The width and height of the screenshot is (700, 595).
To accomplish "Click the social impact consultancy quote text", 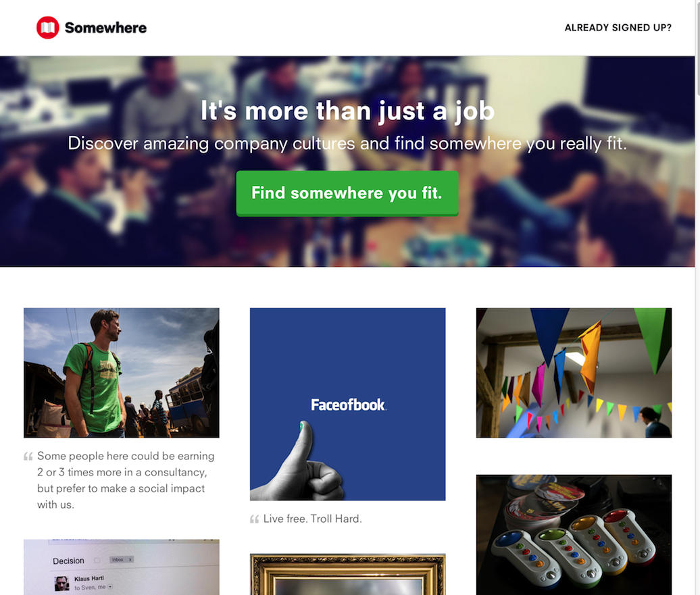I will pos(126,480).
